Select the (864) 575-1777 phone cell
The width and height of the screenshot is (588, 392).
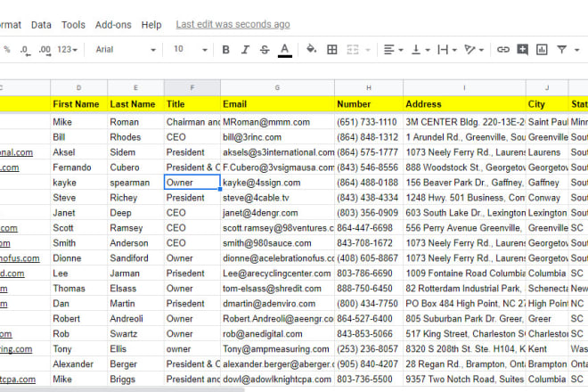[369, 152]
